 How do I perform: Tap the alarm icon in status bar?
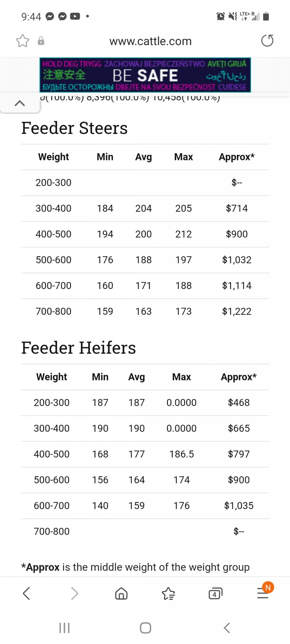coord(220,16)
